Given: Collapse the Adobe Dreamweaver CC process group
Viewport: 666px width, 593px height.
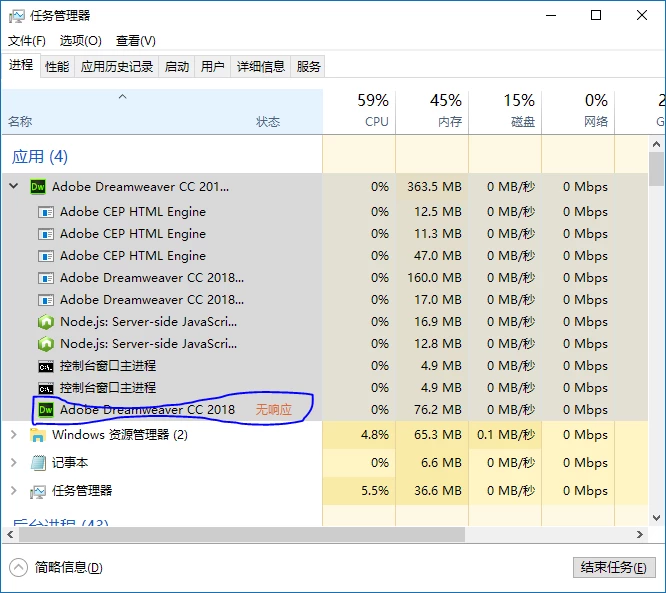Looking at the screenshot, I should (14, 186).
